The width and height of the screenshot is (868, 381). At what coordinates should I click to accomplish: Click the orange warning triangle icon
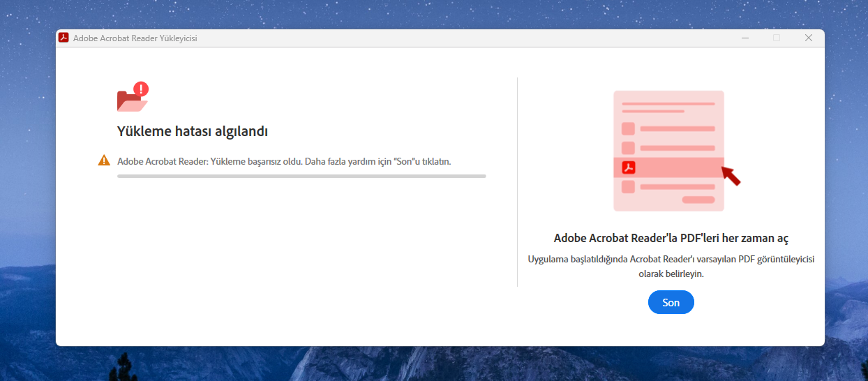click(x=104, y=160)
